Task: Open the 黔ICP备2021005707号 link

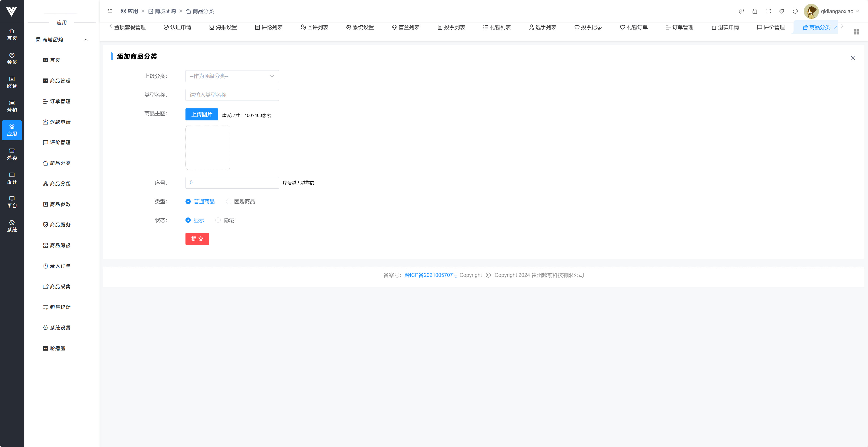Action: click(x=431, y=275)
